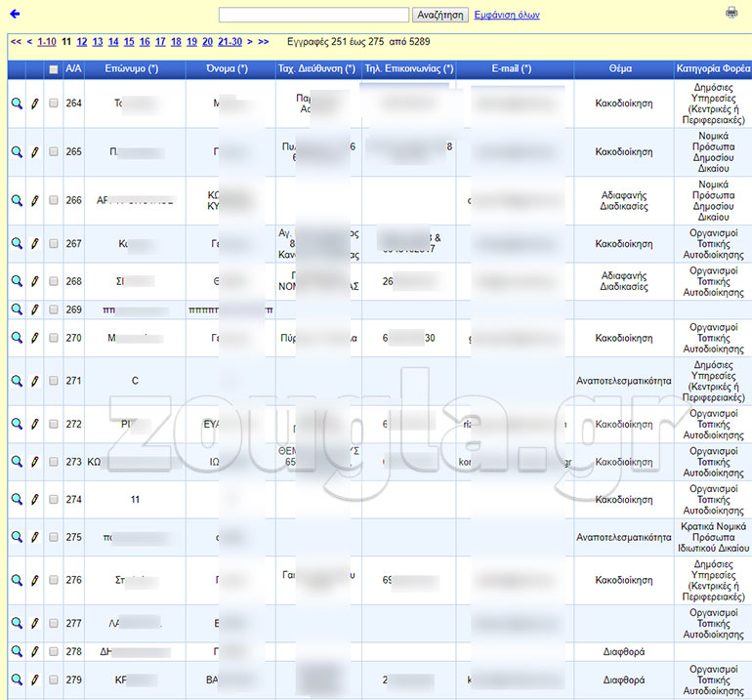Select the checkbox for record 272

click(x=54, y=425)
